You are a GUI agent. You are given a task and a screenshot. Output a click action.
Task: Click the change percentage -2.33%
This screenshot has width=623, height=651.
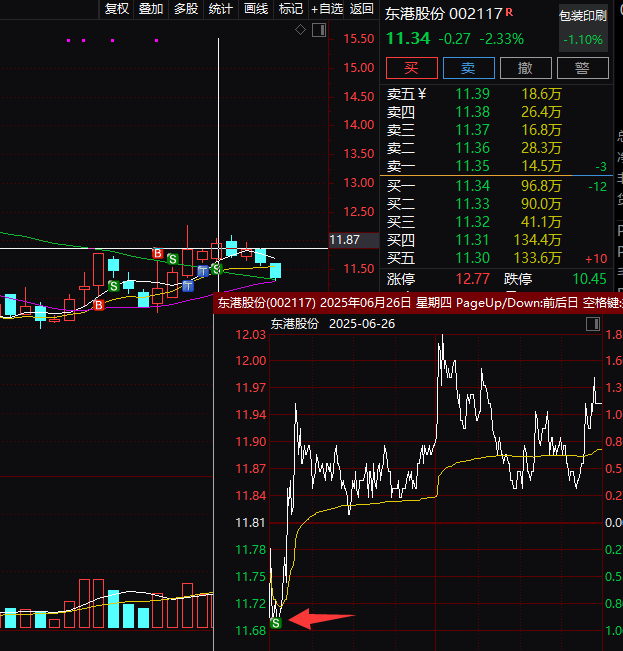pos(502,39)
